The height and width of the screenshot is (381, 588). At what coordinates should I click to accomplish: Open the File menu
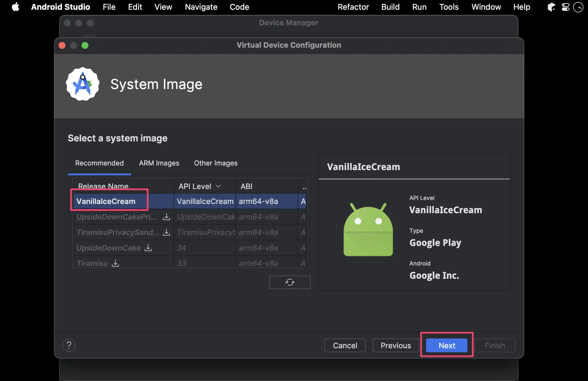(109, 7)
